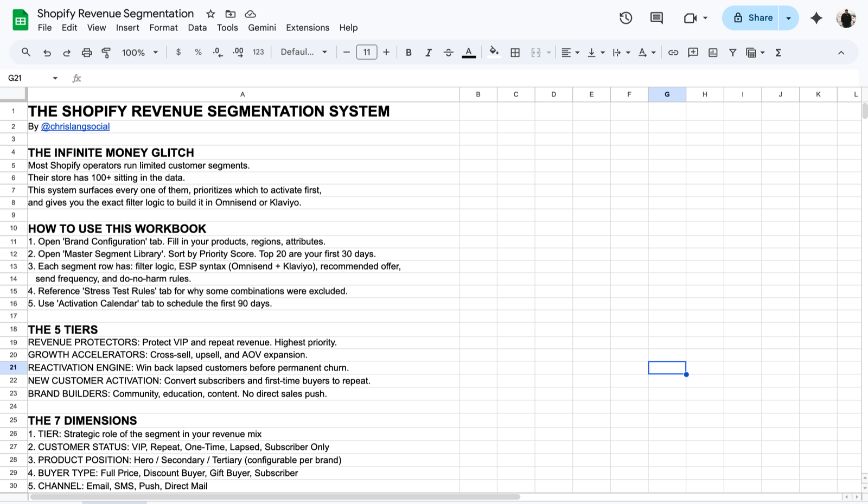Viewport: 868px width, 504px height.
Task: Open the fill color picker
Action: pos(494,52)
